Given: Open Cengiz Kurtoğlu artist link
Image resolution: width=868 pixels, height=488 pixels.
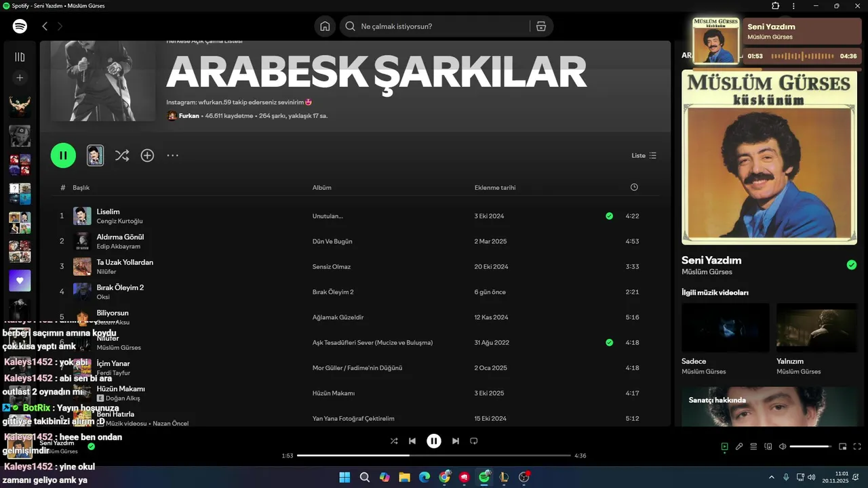Looking at the screenshot, I should (120, 221).
